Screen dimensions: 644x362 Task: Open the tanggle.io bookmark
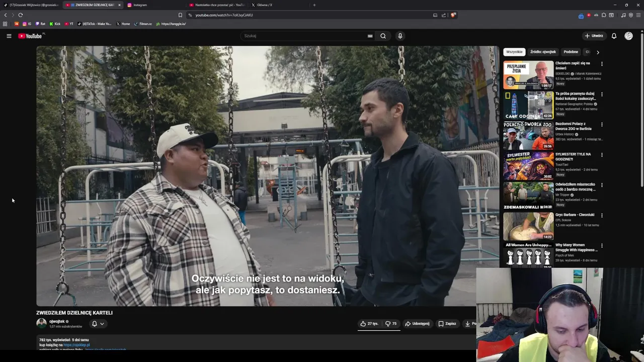tap(171, 24)
